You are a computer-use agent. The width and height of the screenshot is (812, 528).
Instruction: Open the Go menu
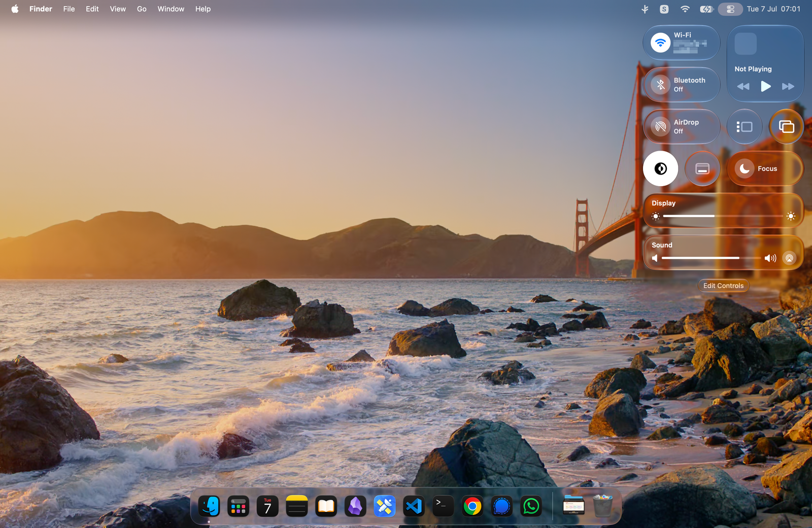tap(142, 9)
